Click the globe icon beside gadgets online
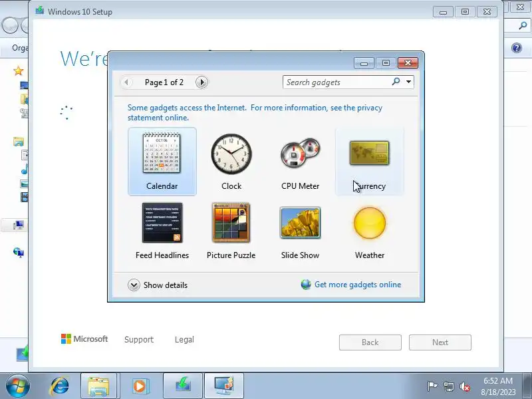The width and height of the screenshot is (532, 399). coord(306,285)
